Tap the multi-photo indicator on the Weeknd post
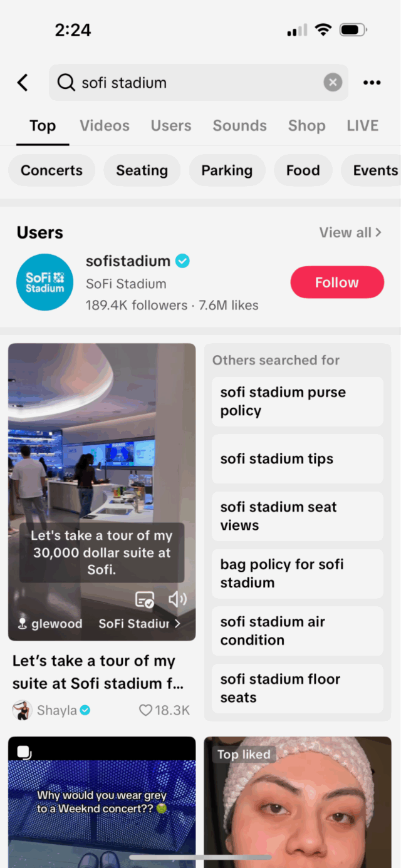Screen dimensions: 401x868 pos(22,752)
